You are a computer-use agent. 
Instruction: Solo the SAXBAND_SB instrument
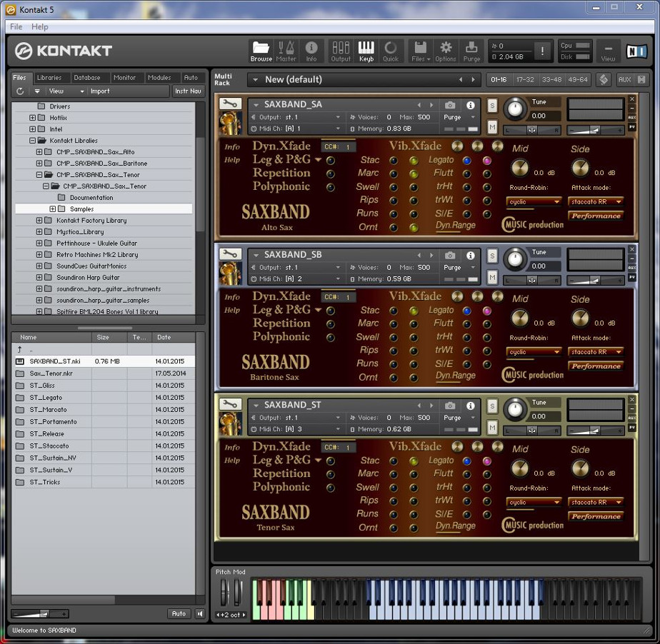coord(492,256)
